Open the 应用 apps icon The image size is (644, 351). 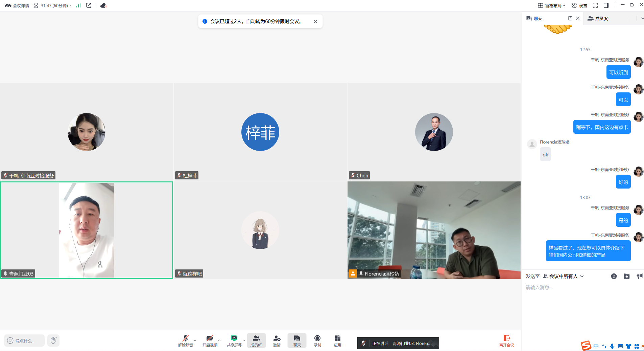[337, 340]
